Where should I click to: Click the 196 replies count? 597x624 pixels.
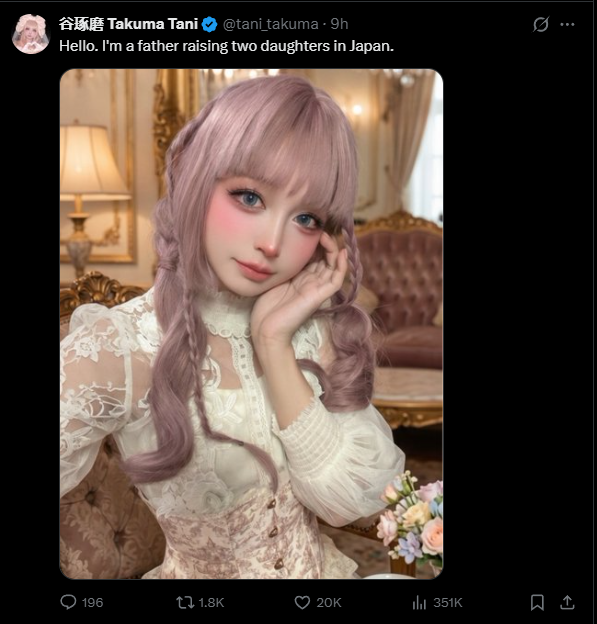click(x=92, y=603)
